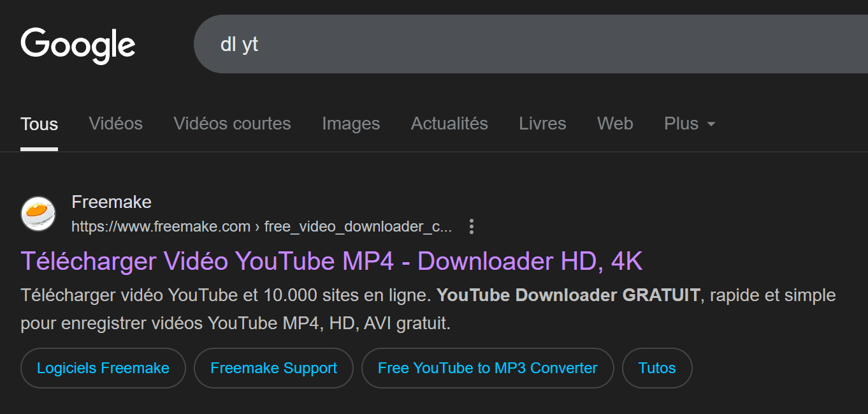868x414 pixels.
Task: Open the Tutos sitelink chip
Action: [657, 368]
